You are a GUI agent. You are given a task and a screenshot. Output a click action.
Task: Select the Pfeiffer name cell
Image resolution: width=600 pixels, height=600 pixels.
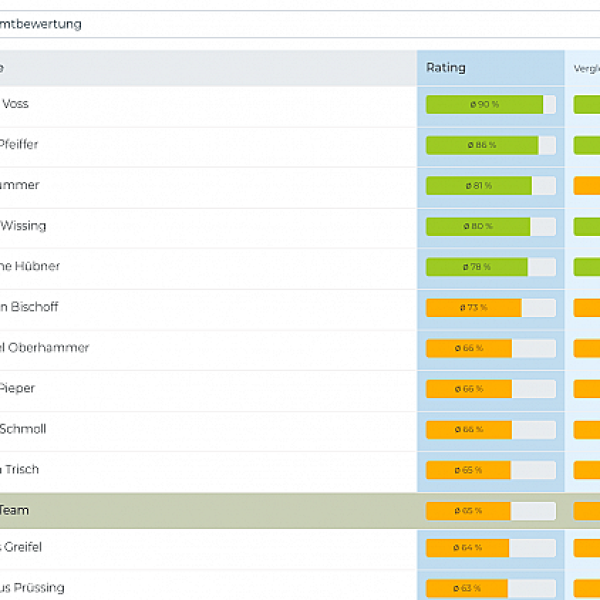click(x=208, y=147)
